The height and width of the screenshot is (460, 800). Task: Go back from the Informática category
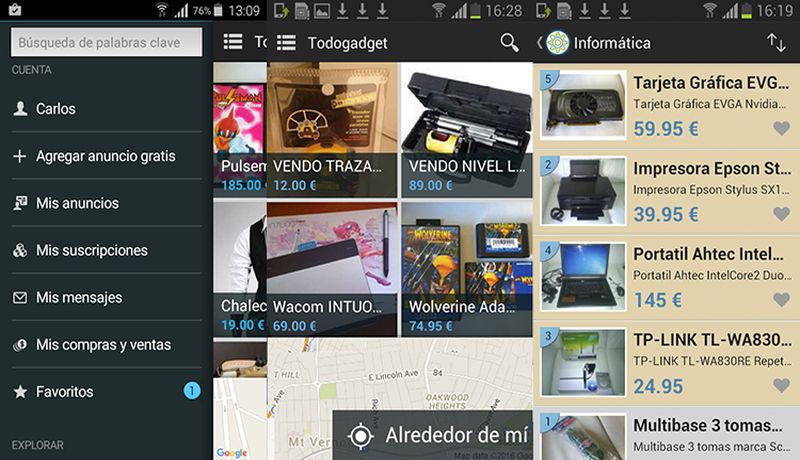(x=539, y=43)
